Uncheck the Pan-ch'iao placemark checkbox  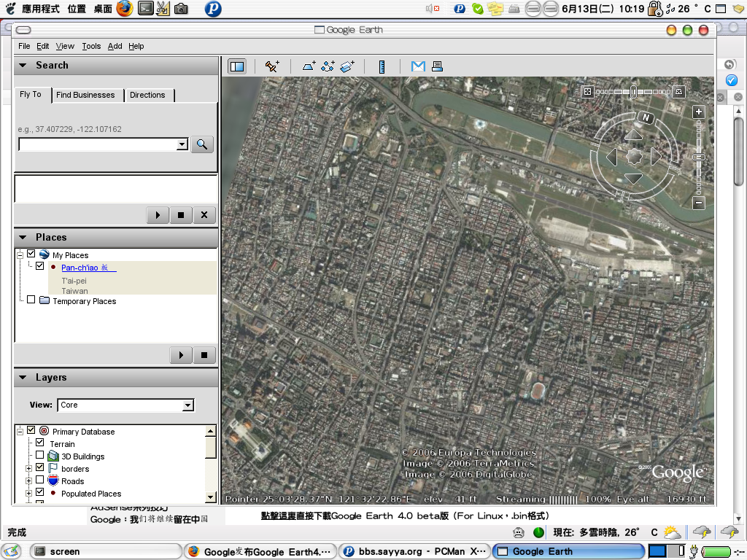click(x=40, y=266)
